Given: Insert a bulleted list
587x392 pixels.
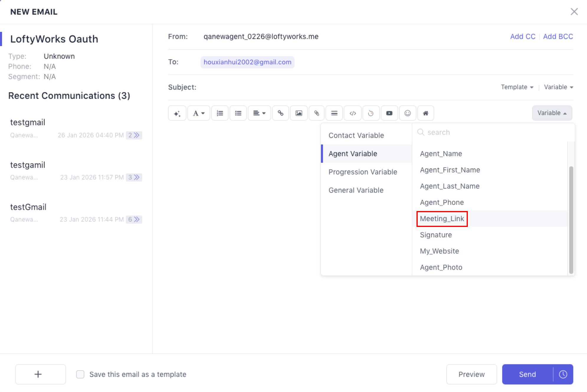Looking at the screenshot, I should tap(238, 113).
